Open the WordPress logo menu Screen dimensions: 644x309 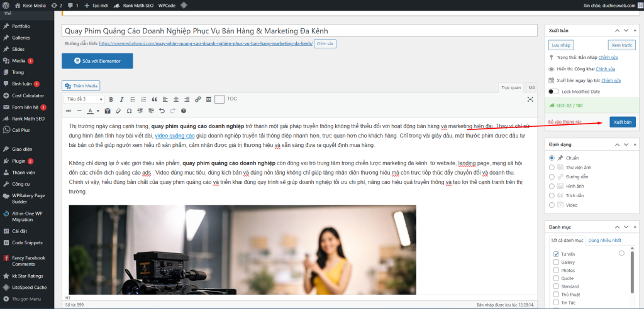6,5
